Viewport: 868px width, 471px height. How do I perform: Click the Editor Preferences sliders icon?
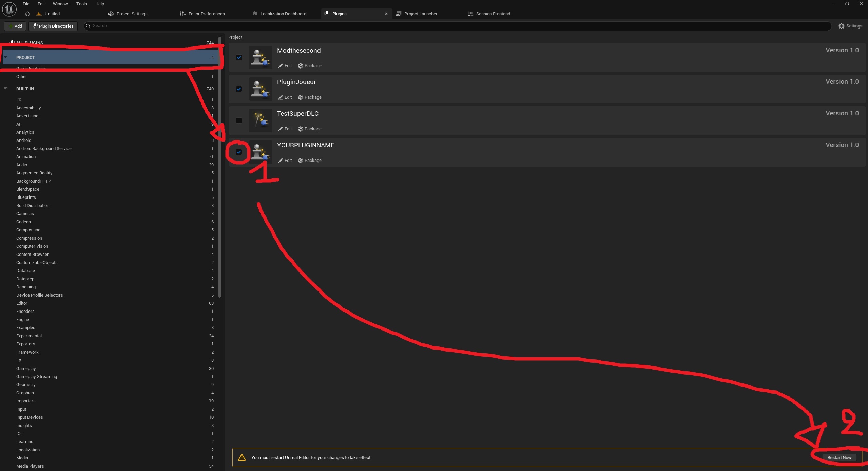(183, 14)
